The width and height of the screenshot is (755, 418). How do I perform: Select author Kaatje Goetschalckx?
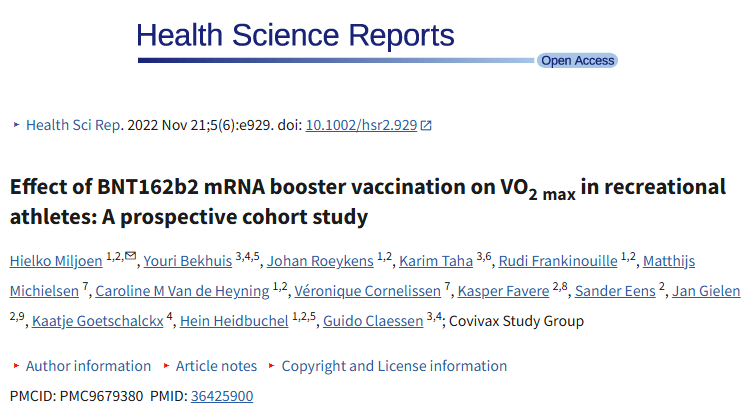(98, 321)
